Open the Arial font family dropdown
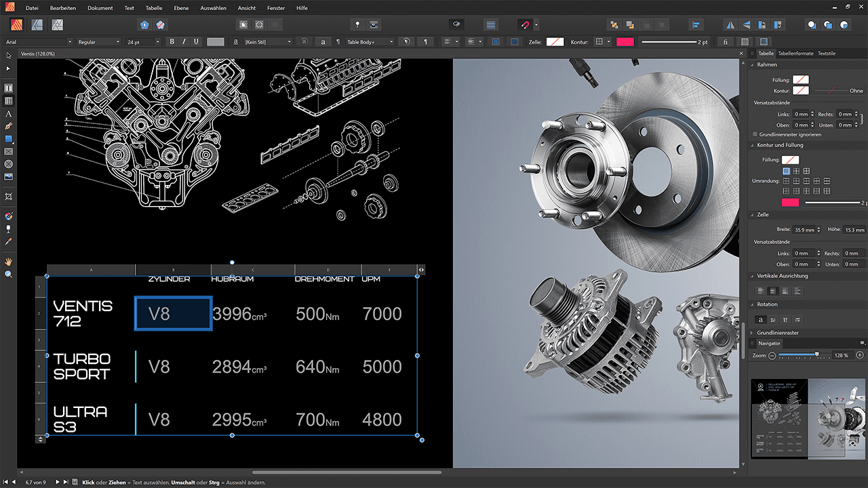This screenshot has height=488, width=868. point(69,42)
